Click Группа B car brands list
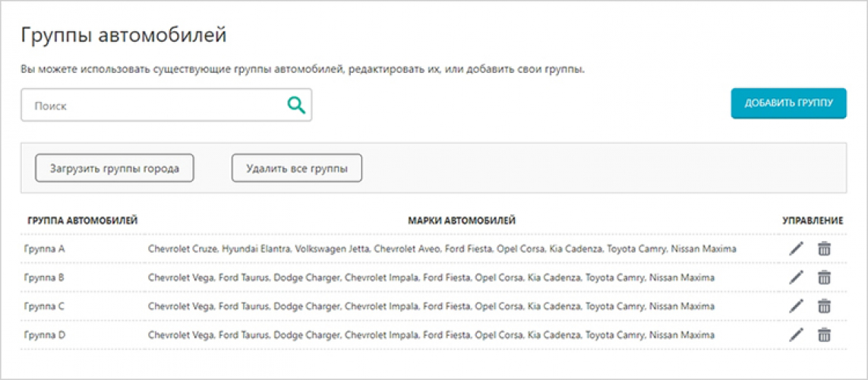 pyautogui.click(x=431, y=277)
